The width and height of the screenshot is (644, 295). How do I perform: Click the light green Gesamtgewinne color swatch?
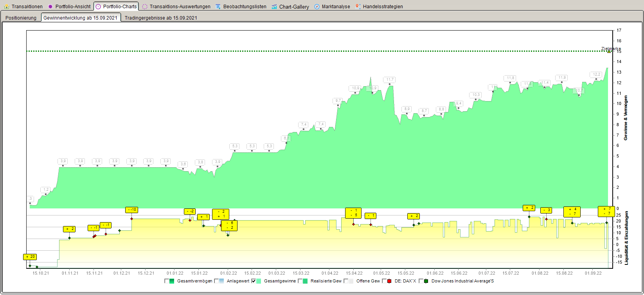(x=259, y=281)
